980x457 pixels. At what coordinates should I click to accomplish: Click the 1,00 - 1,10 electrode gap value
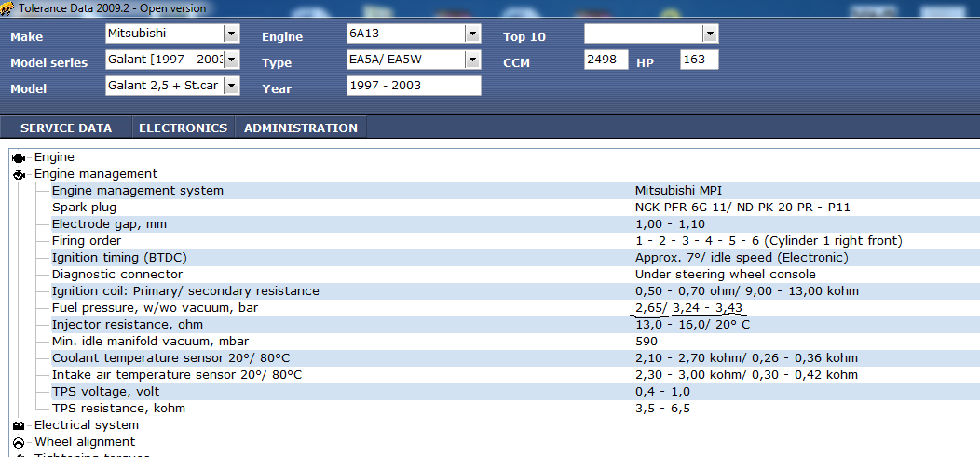(x=670, y=224)
